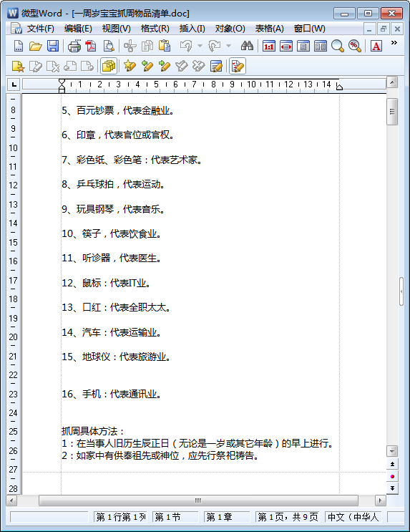
Task: Open a file via the yellow folder icon
Action: pos(35,46)
